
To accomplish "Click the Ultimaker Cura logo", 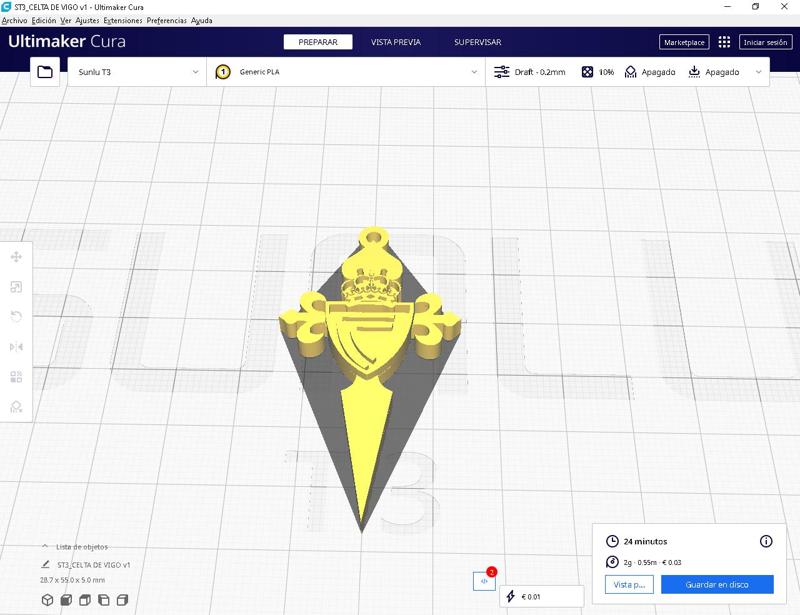I will [x=67, y=41].
